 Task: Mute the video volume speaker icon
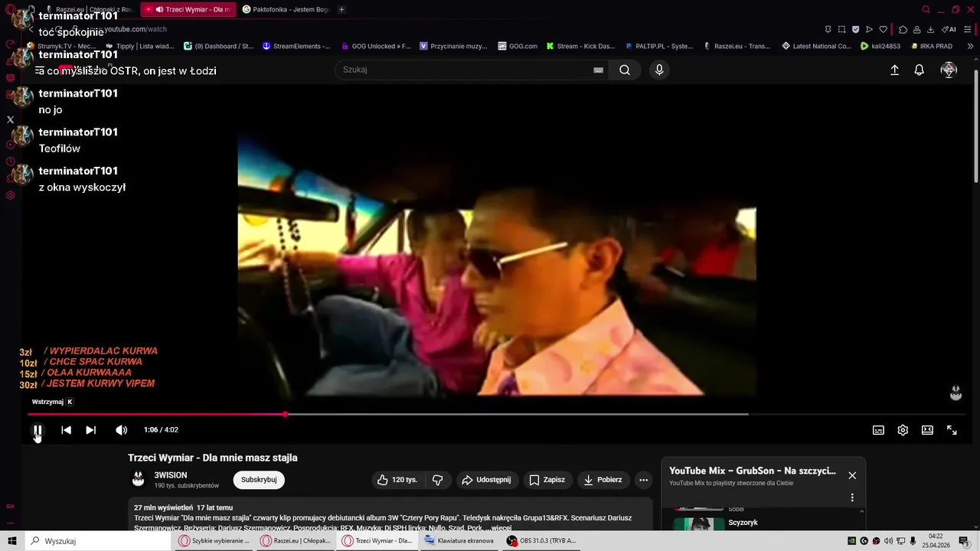[x=121, y=430]
